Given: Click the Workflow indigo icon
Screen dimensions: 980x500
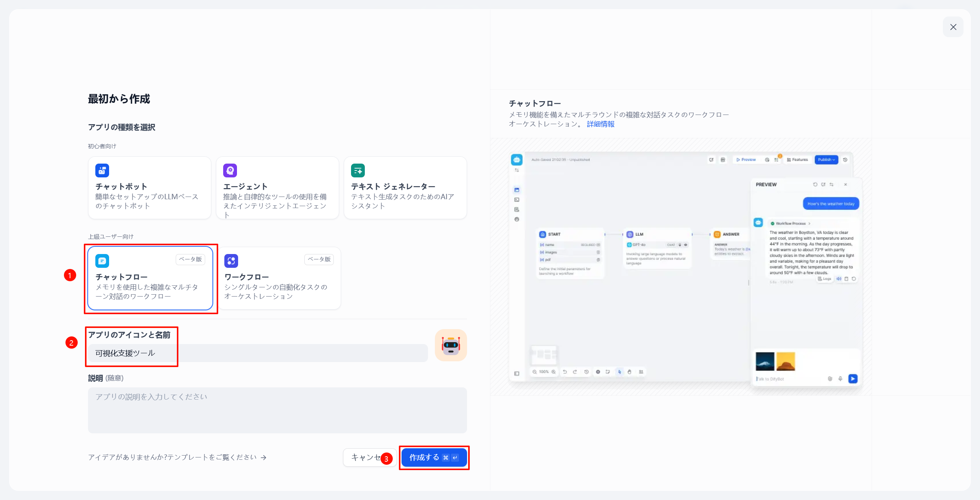Looking at the screenshot, I should click(231, 261).
